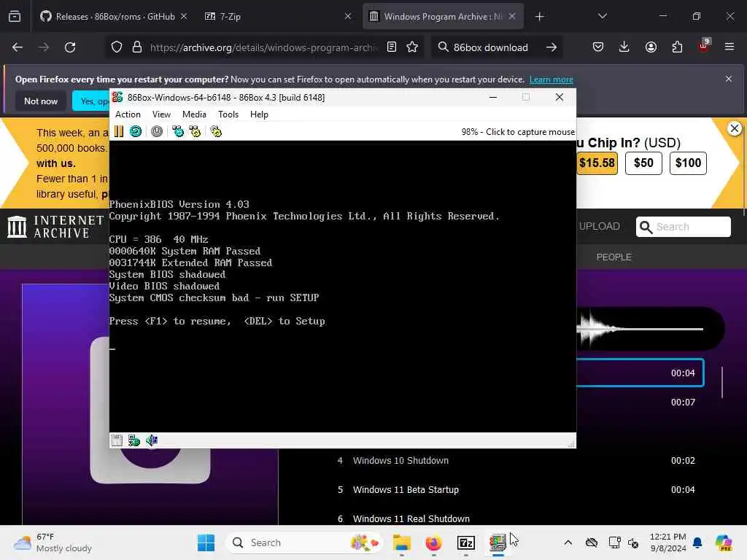The width and height of the screenshot is (747, 560).
Task: Open the 86Box Help menu
Action: [x=259, y=114]
